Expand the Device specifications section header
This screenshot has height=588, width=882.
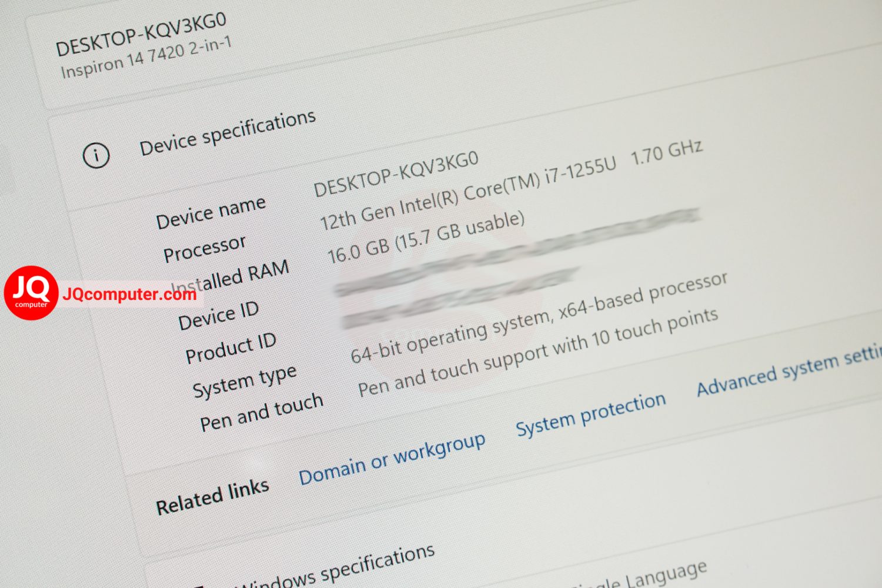(x=228, y=133)
